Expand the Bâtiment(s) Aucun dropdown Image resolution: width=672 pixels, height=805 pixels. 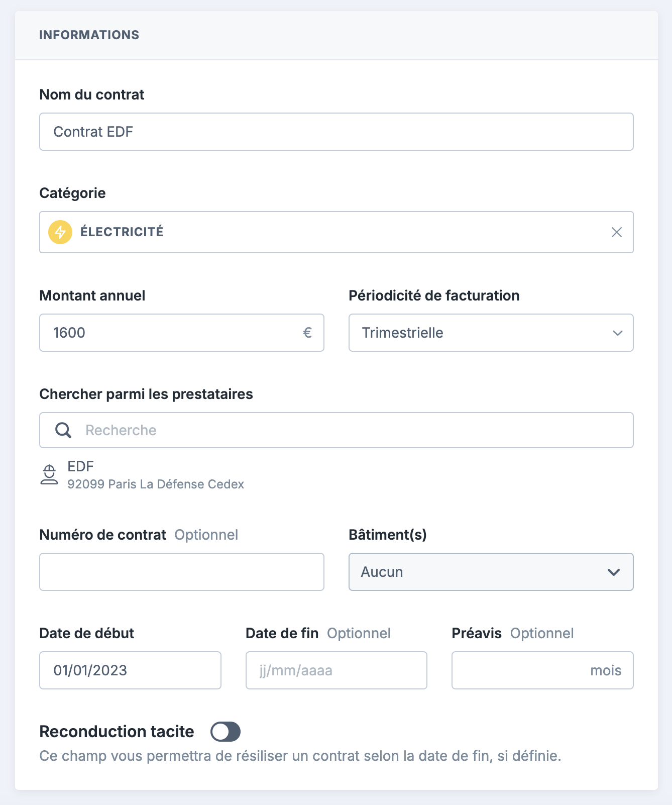(491, 572)
